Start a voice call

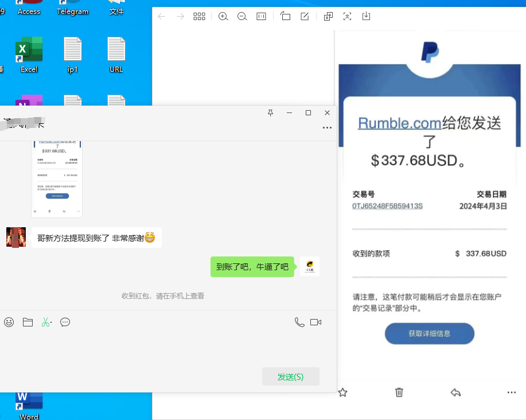[299, 322]
